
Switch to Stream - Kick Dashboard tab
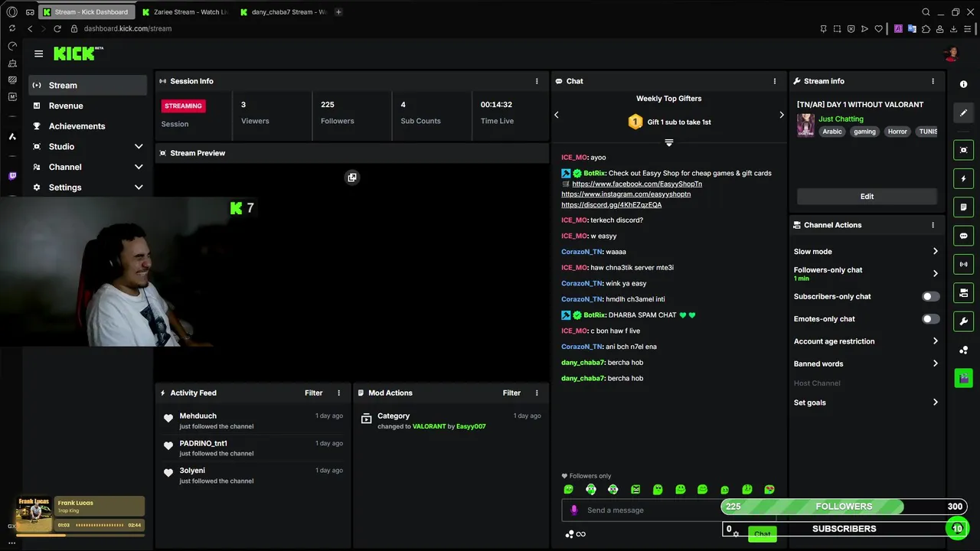(87, 12)
